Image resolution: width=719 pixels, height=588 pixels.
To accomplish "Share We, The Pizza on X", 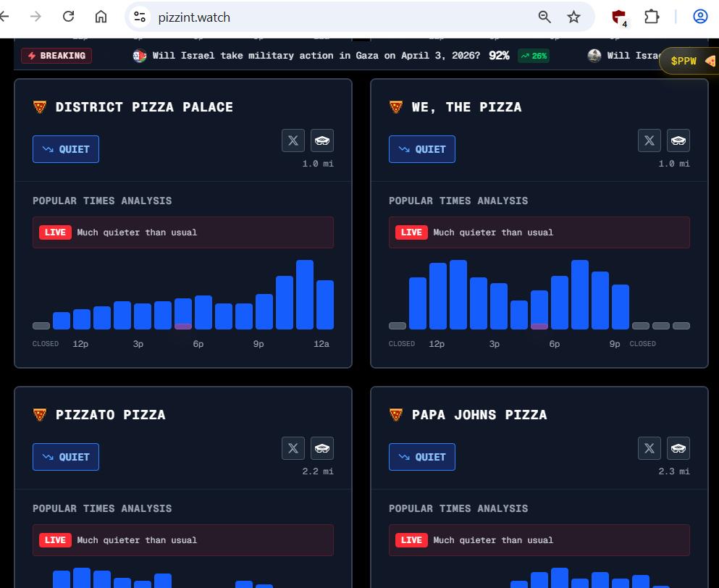I will click(649, 140).
